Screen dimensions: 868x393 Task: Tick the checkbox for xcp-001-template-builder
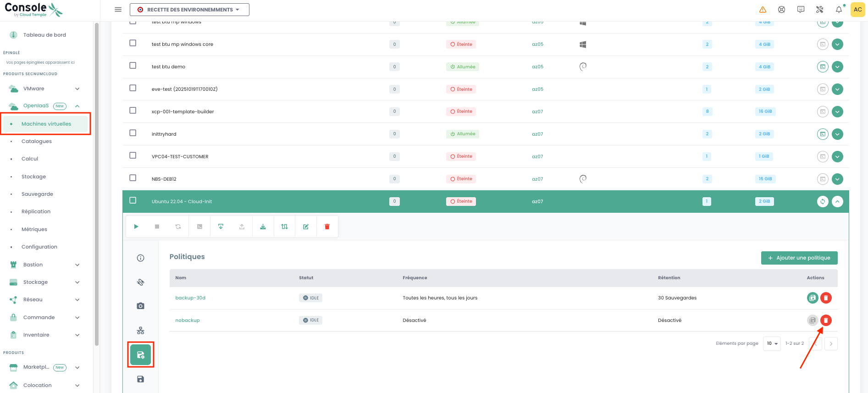[x=133, y=111]
